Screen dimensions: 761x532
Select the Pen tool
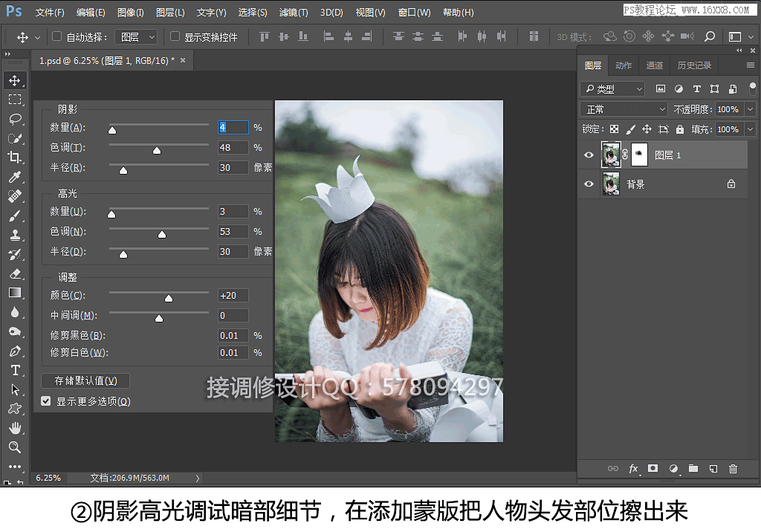point(15,351)
